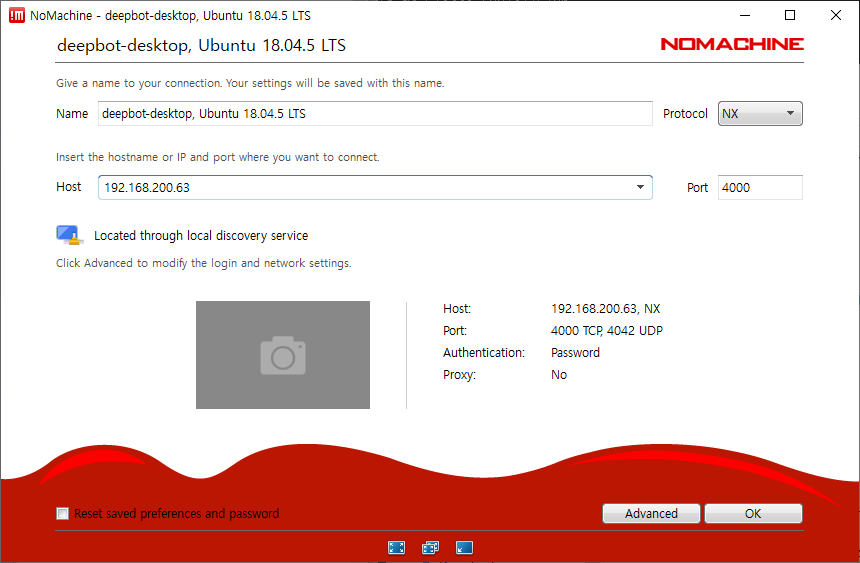Viewport: 860px width, 563px height.
Task: Click the 'Located through local discovery service' text
Action: coord(201,235)
